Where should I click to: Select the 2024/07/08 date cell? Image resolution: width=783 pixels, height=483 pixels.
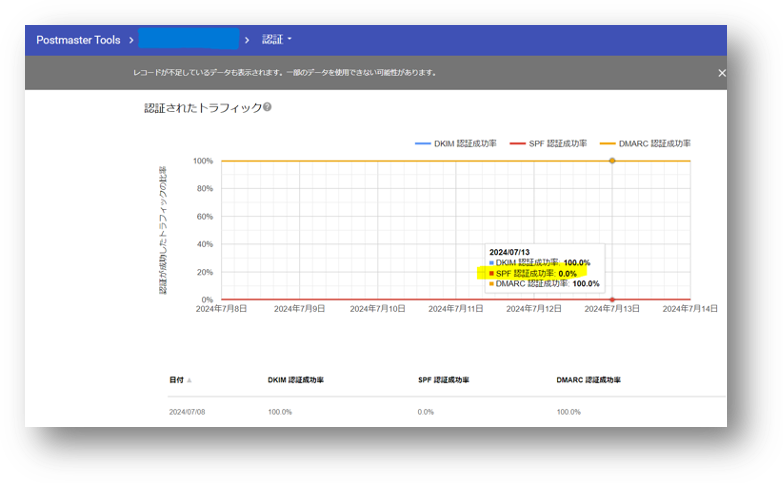tap(187, 412)
